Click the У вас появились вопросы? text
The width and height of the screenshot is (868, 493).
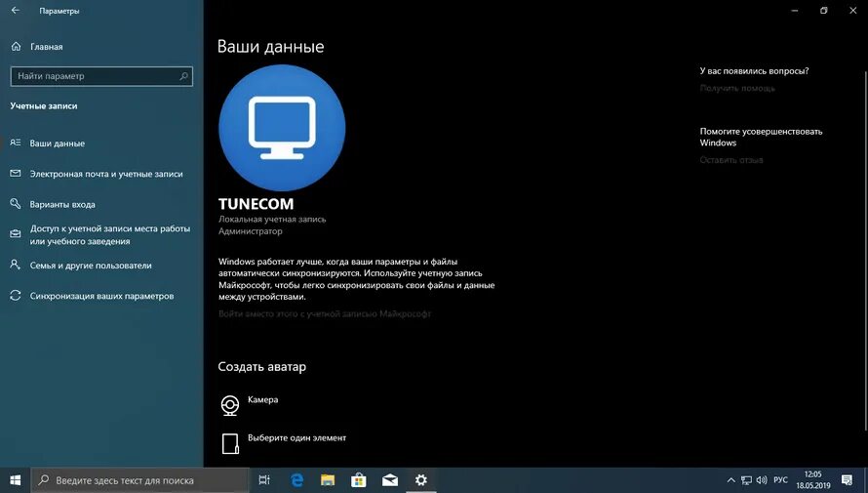pos(754,71)
